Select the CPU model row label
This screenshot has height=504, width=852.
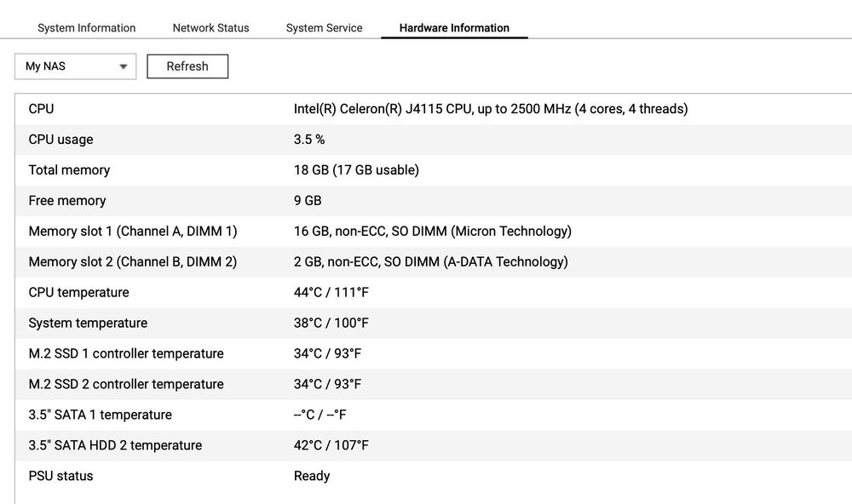(41, 109)
